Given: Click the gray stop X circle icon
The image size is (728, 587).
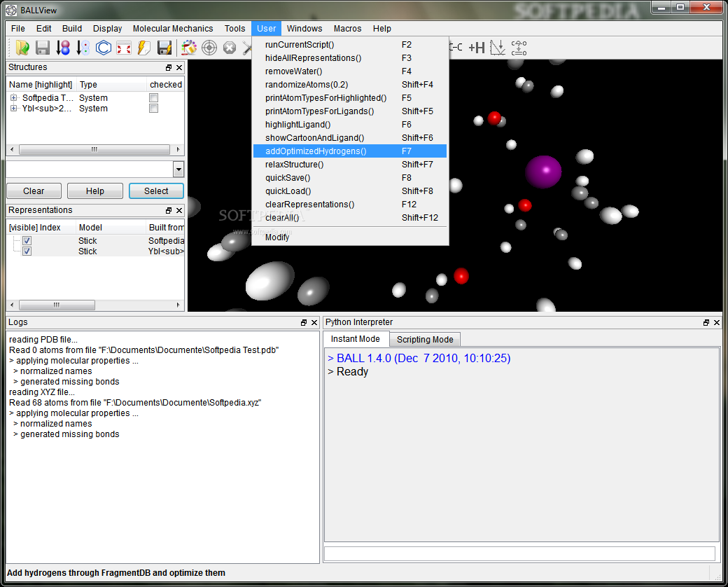Looking at the screenshot, I should [x=230, y=48].
